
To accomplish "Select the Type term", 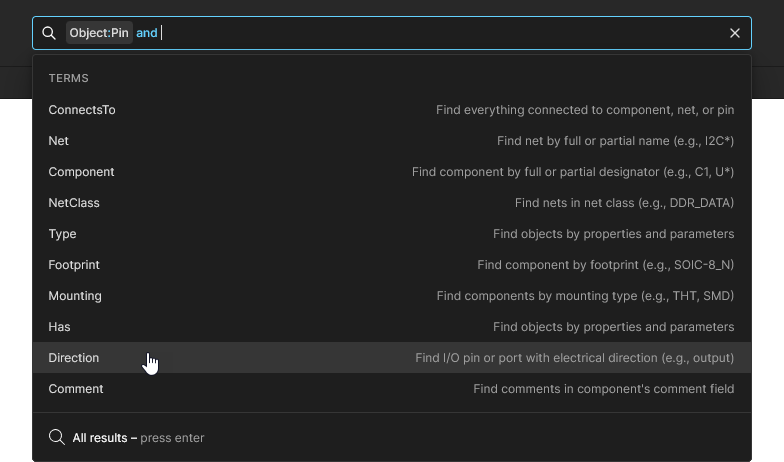I will click(392, 234).
